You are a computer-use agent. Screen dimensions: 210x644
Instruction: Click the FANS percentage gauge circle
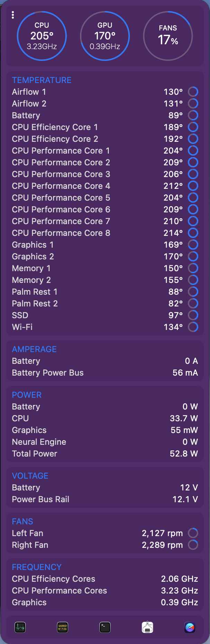168,36
